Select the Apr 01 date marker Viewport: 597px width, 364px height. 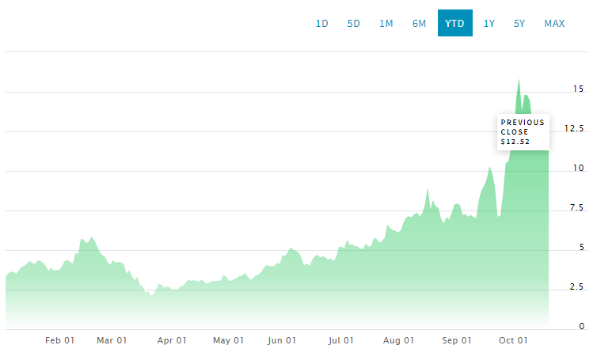(x=171, y=340)
